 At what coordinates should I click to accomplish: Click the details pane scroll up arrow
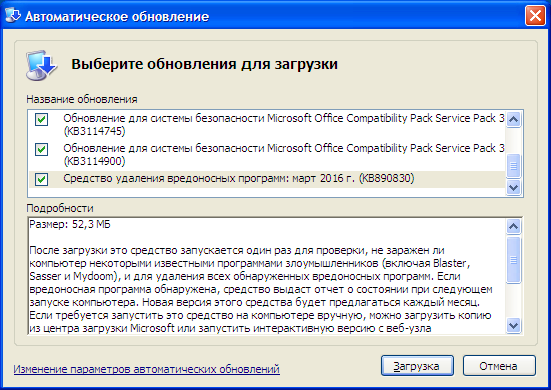pos(513,227)
